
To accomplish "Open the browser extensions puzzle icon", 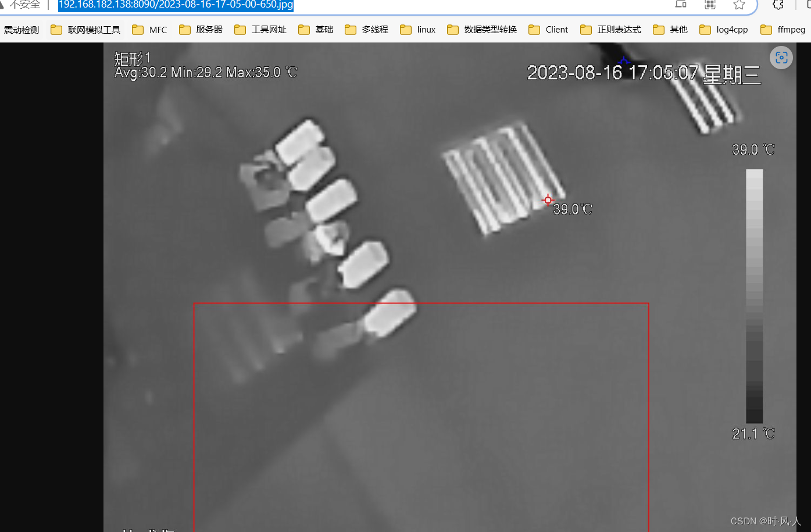I will pos(778,5).
